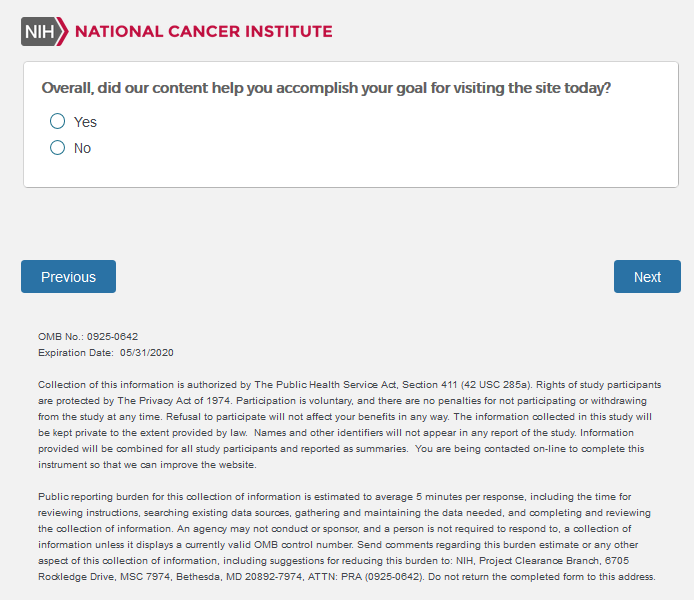This screenshot has width=694, height=600.
Task: Click the "Public reporting burden" paragraph
Action: [x=347, y=536]
